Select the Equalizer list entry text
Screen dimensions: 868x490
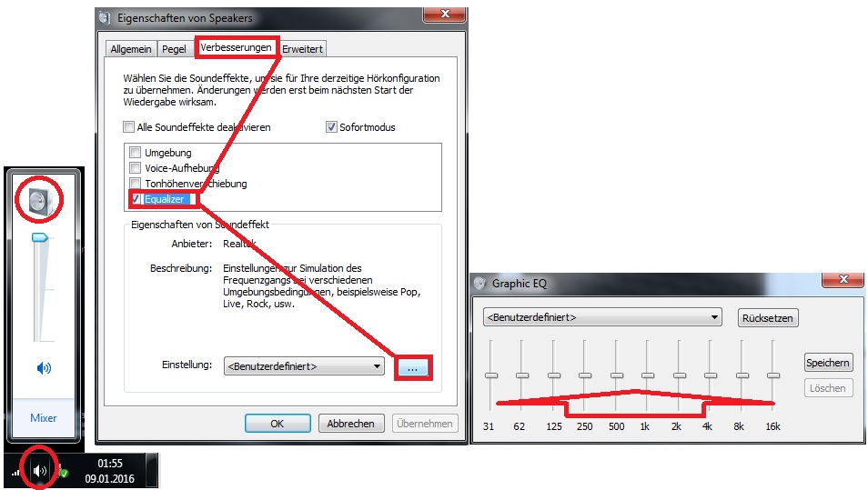click(165, 199)
